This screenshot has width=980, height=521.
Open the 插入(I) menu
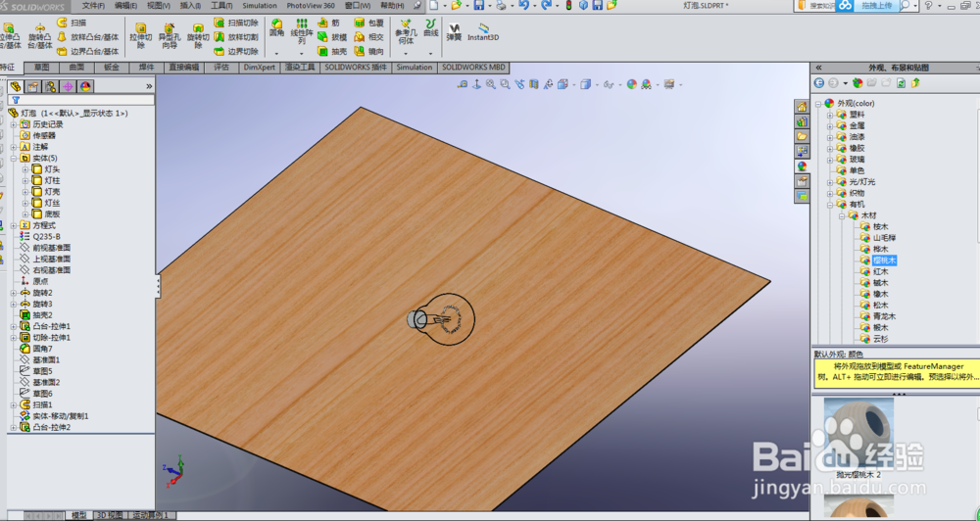tap(190, 6)
